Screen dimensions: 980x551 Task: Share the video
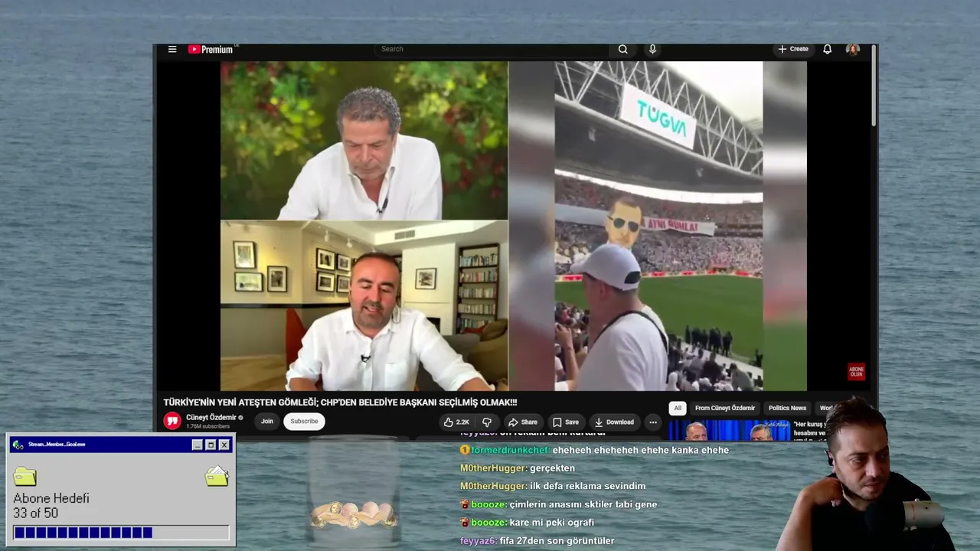522,422
